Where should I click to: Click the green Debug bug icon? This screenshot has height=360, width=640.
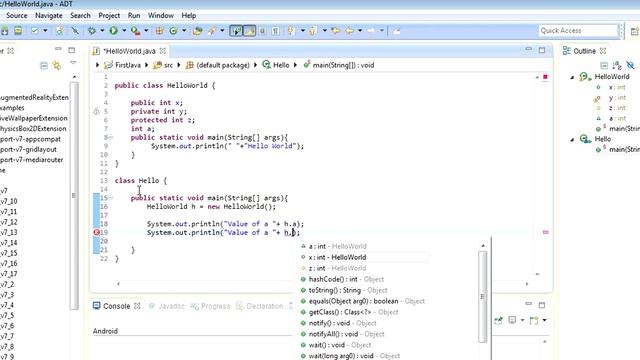[92, 31]
